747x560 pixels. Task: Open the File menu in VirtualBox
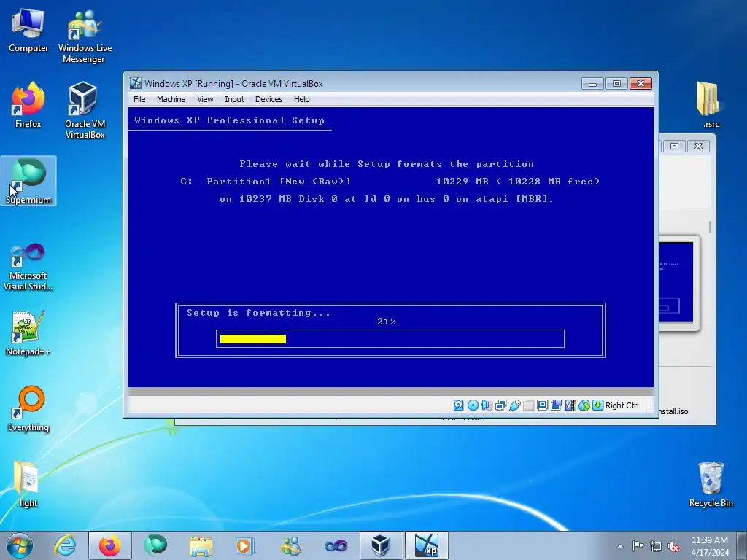pyautogui.click(x=139, y=99)
